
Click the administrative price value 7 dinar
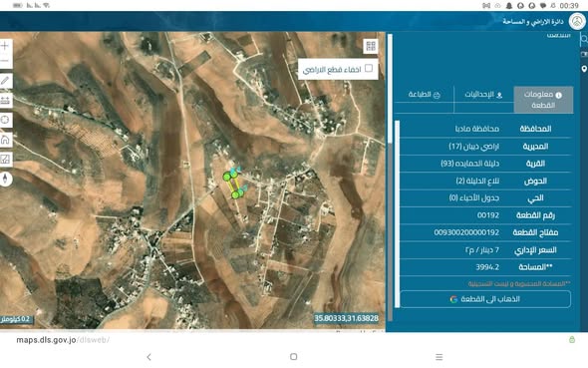(482, 250)
